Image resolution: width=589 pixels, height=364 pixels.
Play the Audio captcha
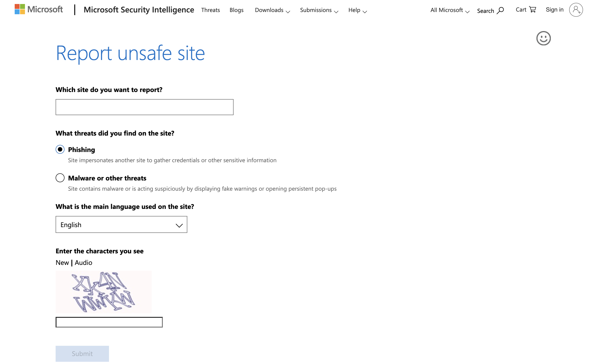coord(83,262)
